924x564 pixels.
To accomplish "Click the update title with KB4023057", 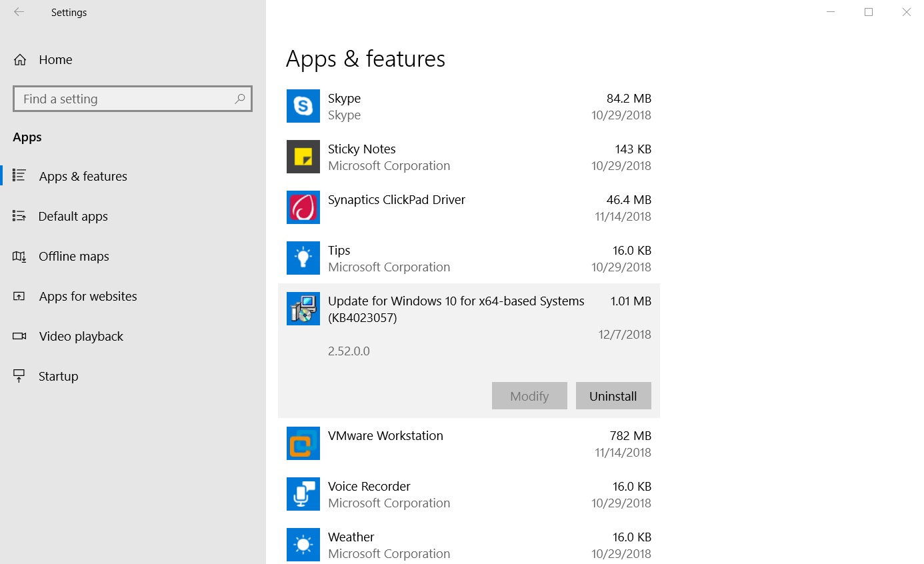I will click(456, 309).
